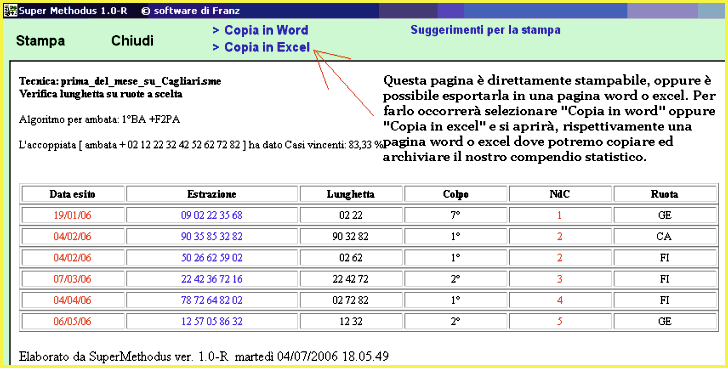The height and width of the screenshot is (368, 728).
Task: Click the Verifica lunghetta su ruote a scelta line
Action: [101, 94]
